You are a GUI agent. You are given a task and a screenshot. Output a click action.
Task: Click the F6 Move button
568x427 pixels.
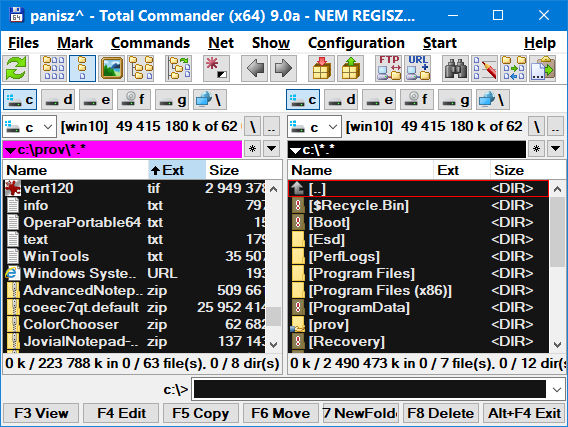click(281, 413)
